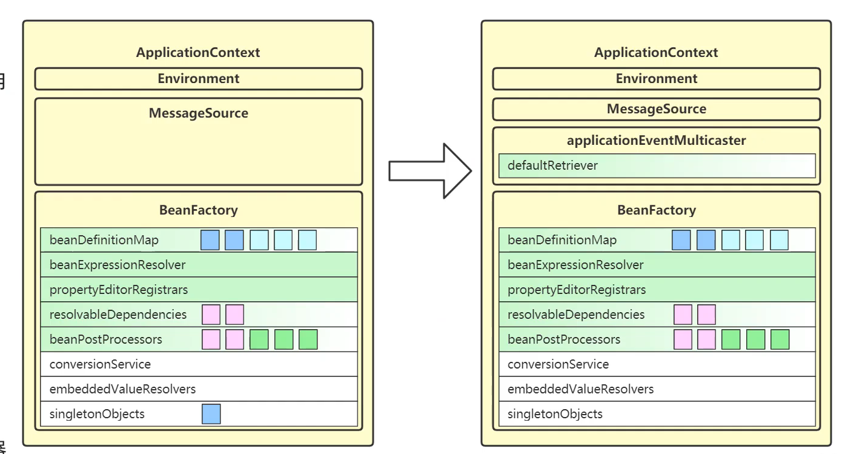This screenshot has height=454, width=868.
Task: Click the first green square in beanPostProcessors
Action: [260, 339]
